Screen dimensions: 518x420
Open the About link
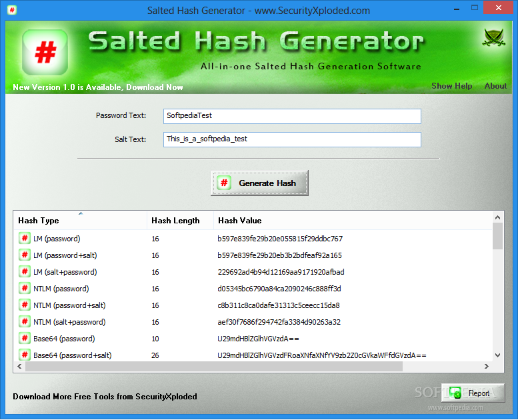coord(495,86)
